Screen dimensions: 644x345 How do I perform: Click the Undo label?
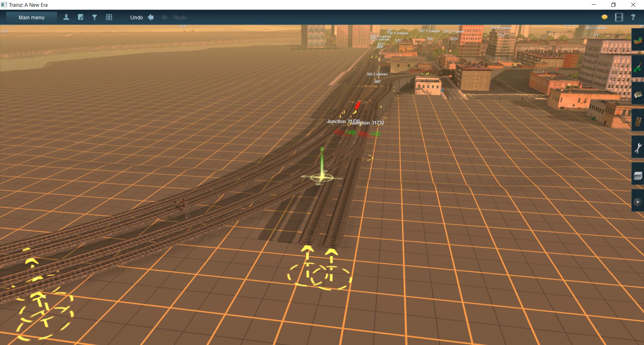tap(137, 17)
